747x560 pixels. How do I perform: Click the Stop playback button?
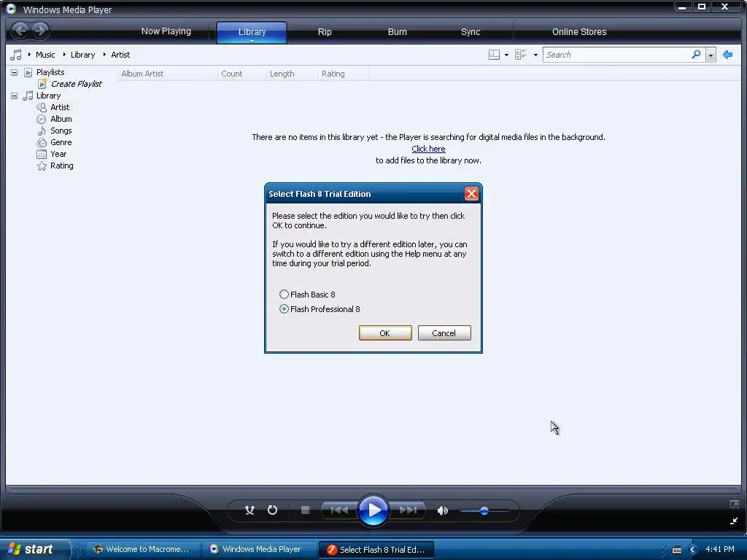306,510
